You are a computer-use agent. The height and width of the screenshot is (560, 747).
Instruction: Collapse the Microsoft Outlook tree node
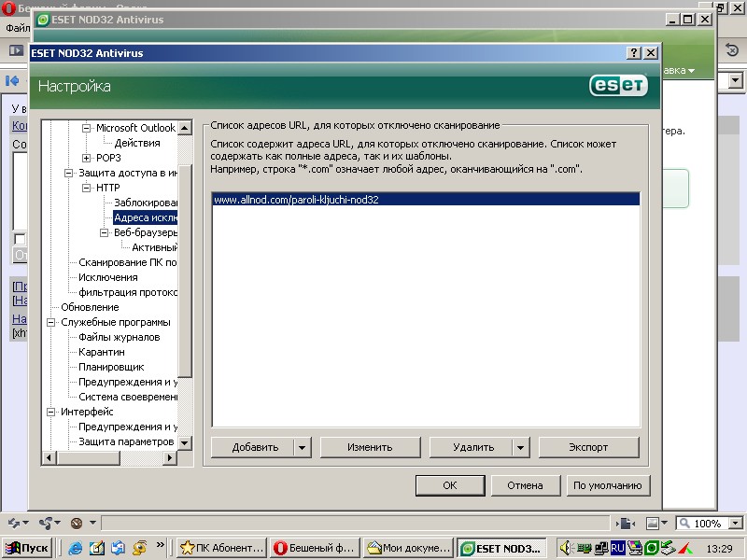86,128
